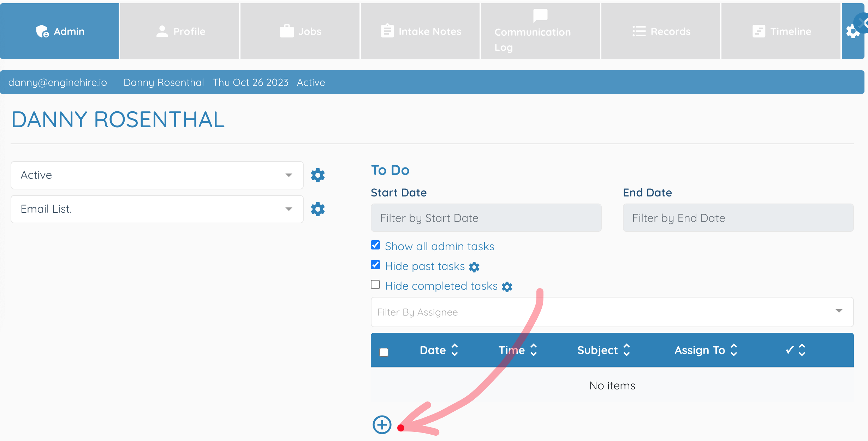868x441 pixels.
Task: Uncheck Hide past tasks checkbox
Action: click(x=375, y=265)
